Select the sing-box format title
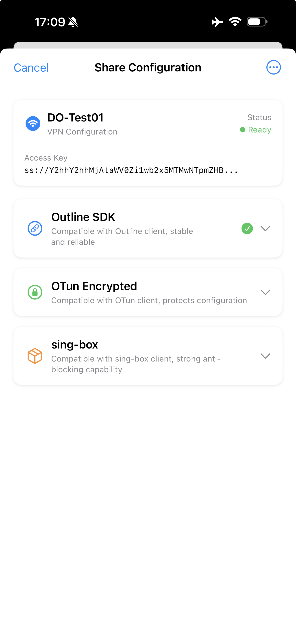Viewport: 296px width, 644px height. point(75,344)
